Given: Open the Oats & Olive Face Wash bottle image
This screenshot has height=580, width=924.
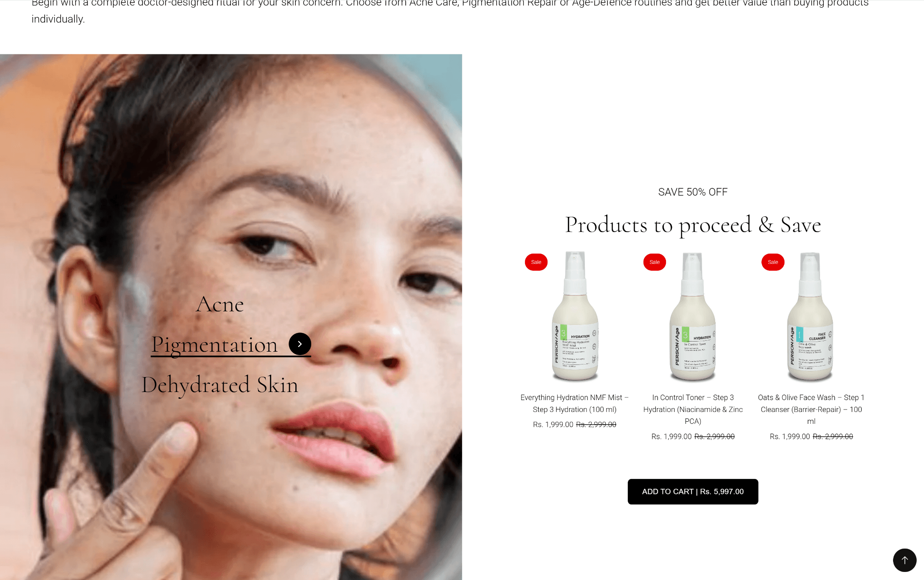Looking at the screenshot, I should point(810,316).
